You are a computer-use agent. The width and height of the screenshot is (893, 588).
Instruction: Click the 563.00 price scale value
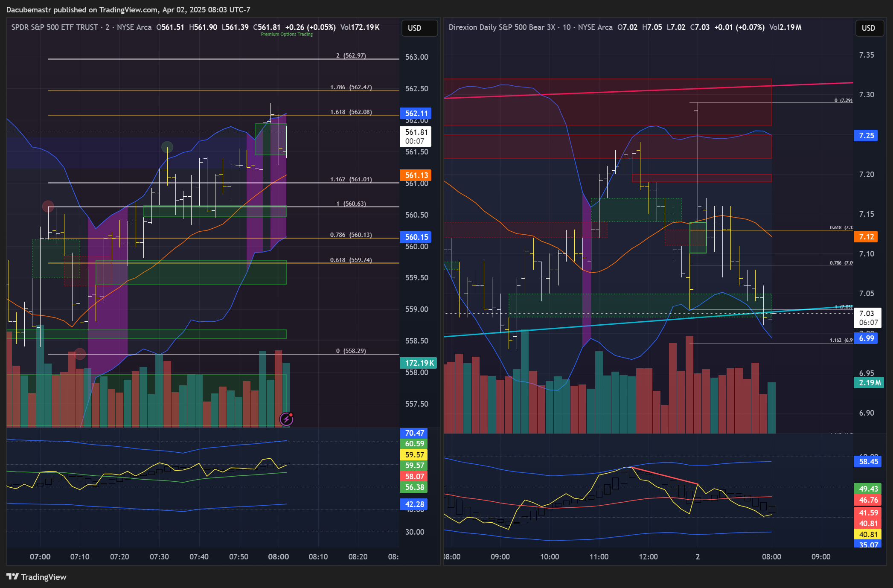[416, 57]
